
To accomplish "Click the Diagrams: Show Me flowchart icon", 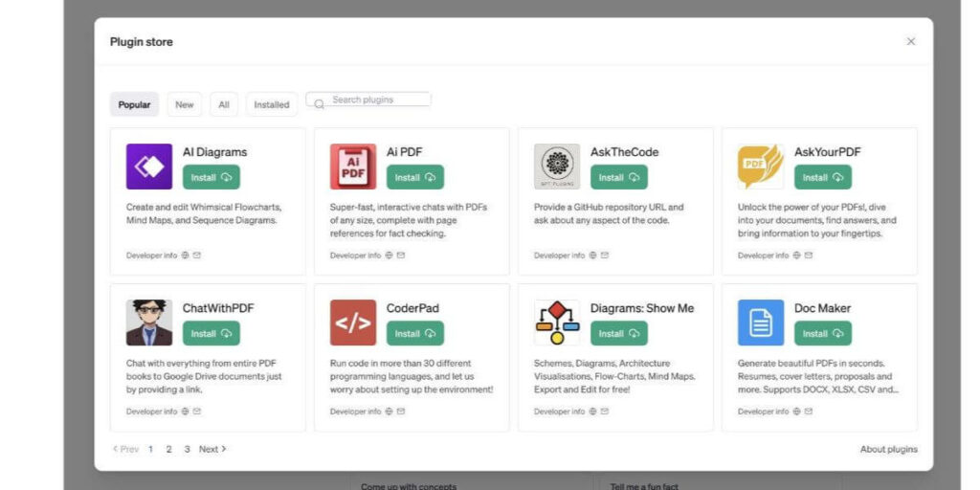I will tap(557, 323).
